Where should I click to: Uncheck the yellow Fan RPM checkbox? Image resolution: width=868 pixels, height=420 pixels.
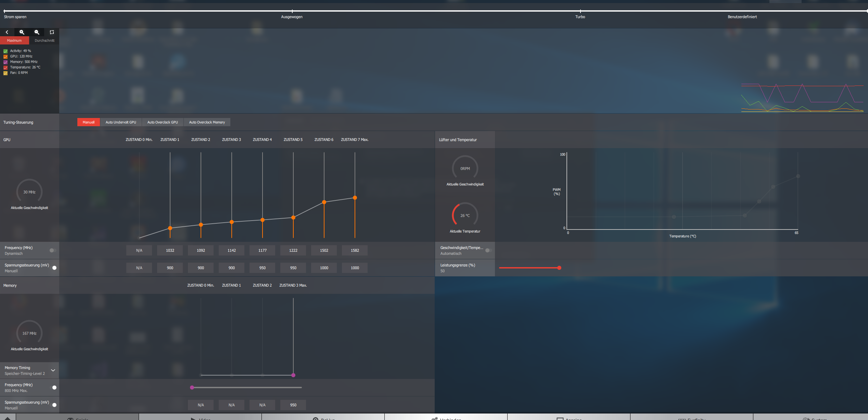tap(5, 73)
